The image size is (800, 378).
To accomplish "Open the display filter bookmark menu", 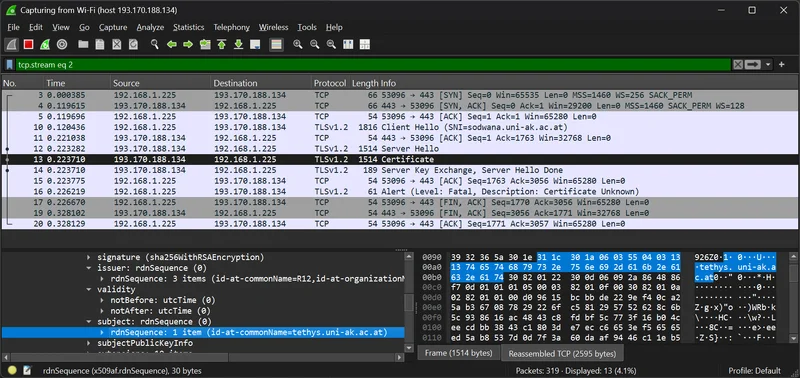I will 9,65.
